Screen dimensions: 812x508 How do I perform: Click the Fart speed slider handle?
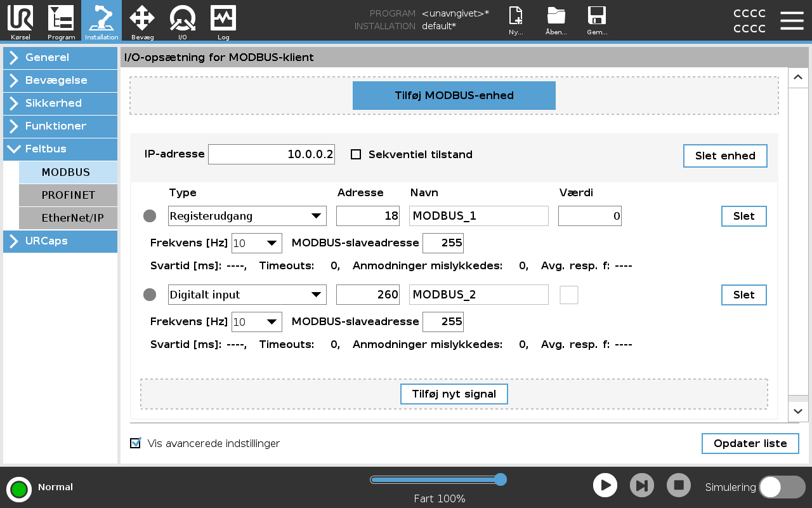coord(501,479)
